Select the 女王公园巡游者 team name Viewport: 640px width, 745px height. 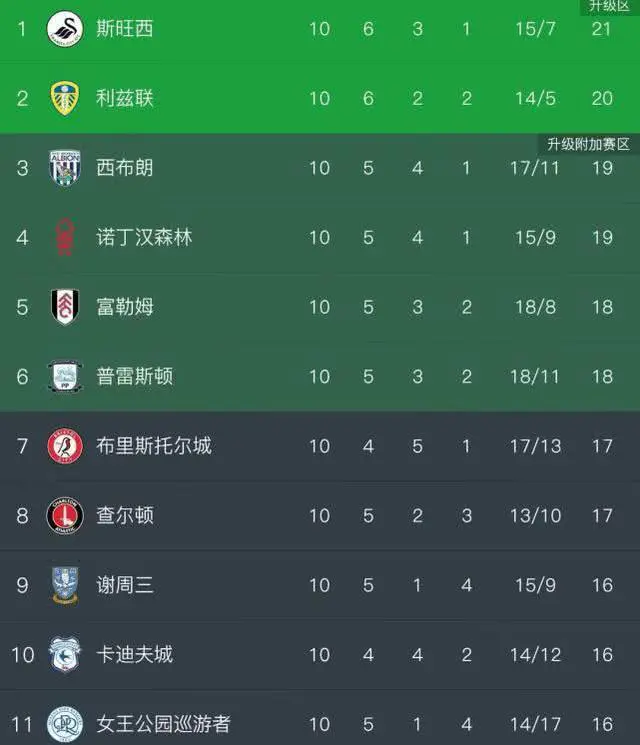click(x=163, y=723)
